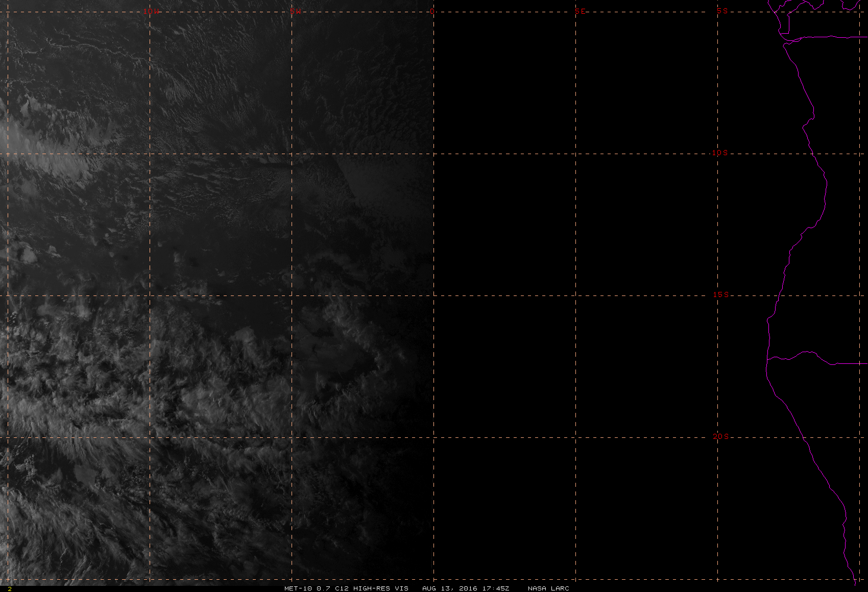The width and height of the screenshot is (868, 592).
Task: Click the "5W" longitude label
Action: point(295,11)
